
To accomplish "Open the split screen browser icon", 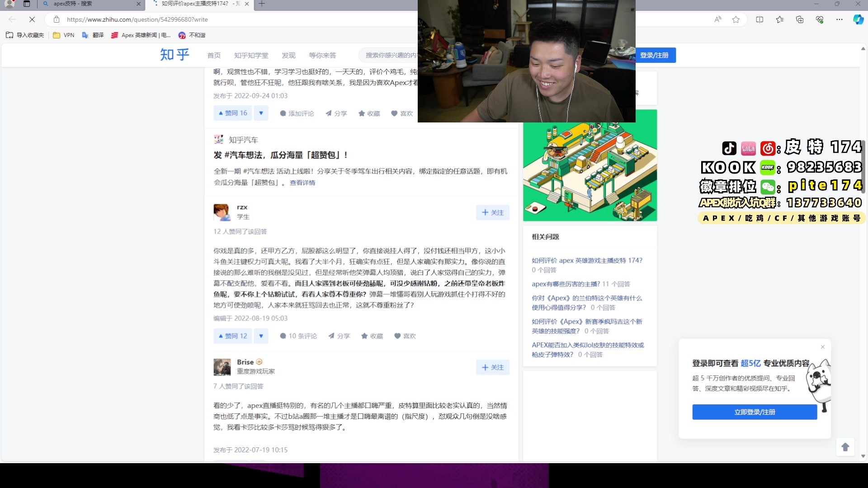I will [759, 19].
